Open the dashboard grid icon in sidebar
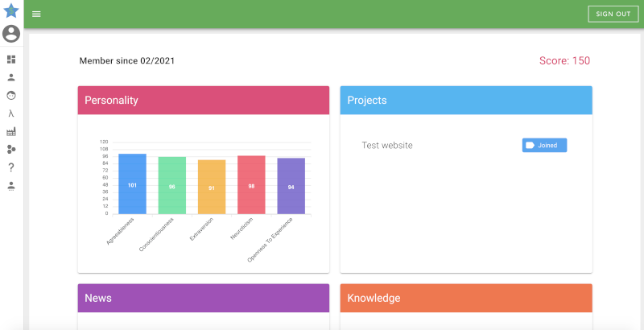The height and width of the screenshot is (330, 644). coord(11,60)
